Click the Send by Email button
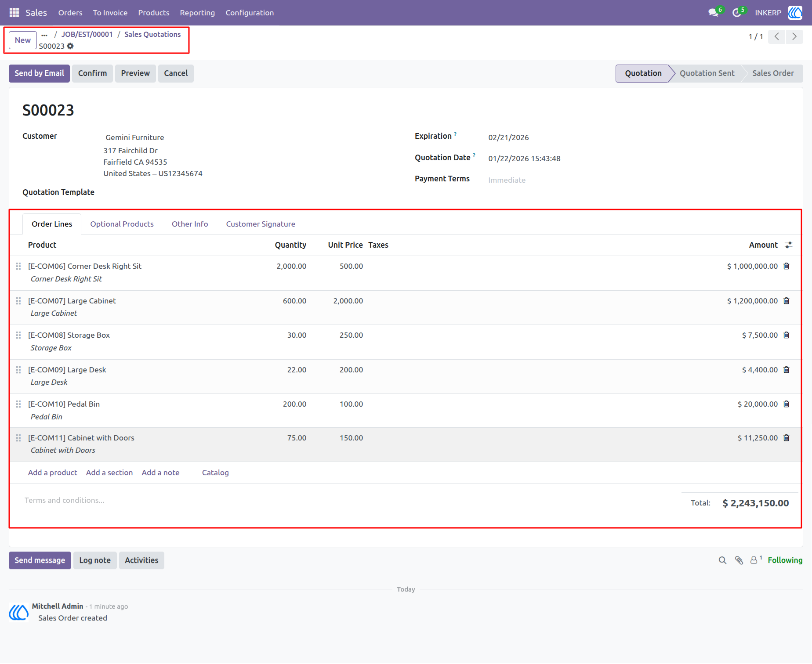The width and height of the screenshot is (812, 664). pyautogui.click(x=39, y=73)
